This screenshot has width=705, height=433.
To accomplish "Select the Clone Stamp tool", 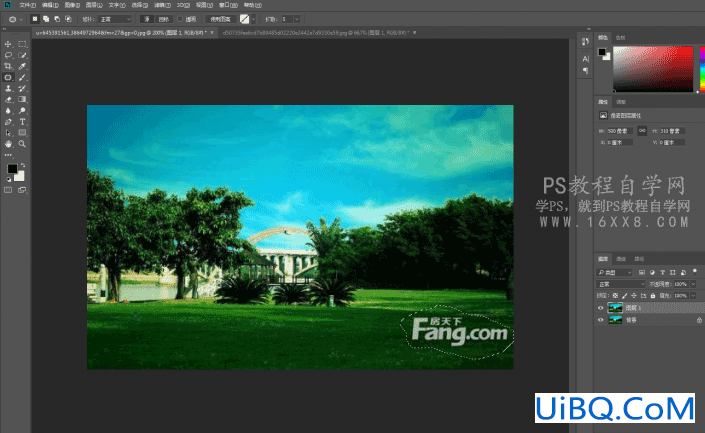I will click(x=8, y=89).
